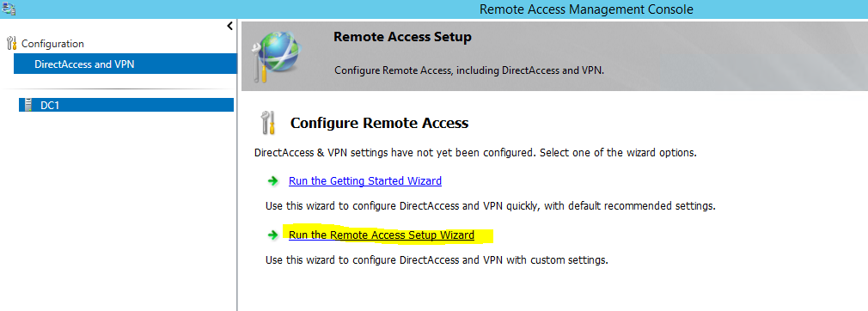868x311 pixels.
Task: Click the console app icon in title bar
Action: [x=9, y=9]
